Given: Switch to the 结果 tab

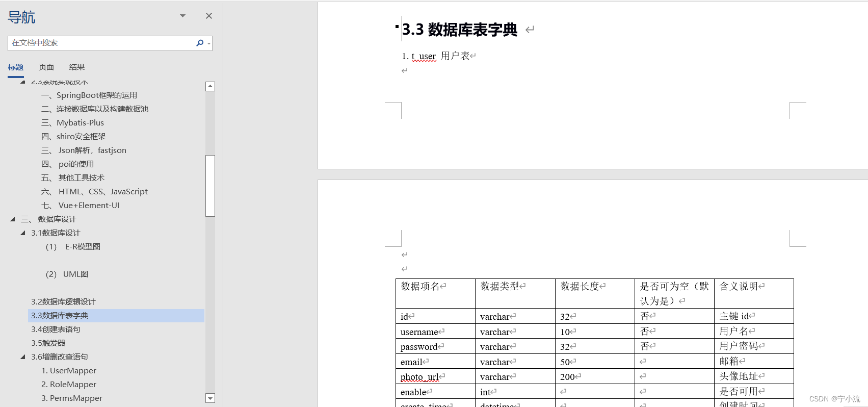Looking at the screenshot, I should point(77,67).
